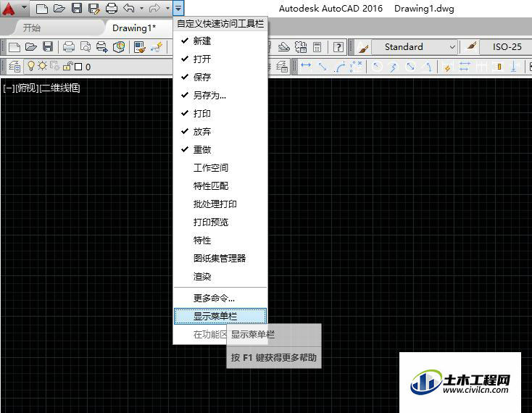Click the Redo arrow icon
The width and height of the screenshot is (532, 413).
pyautogui.click(x=154, y=8)
